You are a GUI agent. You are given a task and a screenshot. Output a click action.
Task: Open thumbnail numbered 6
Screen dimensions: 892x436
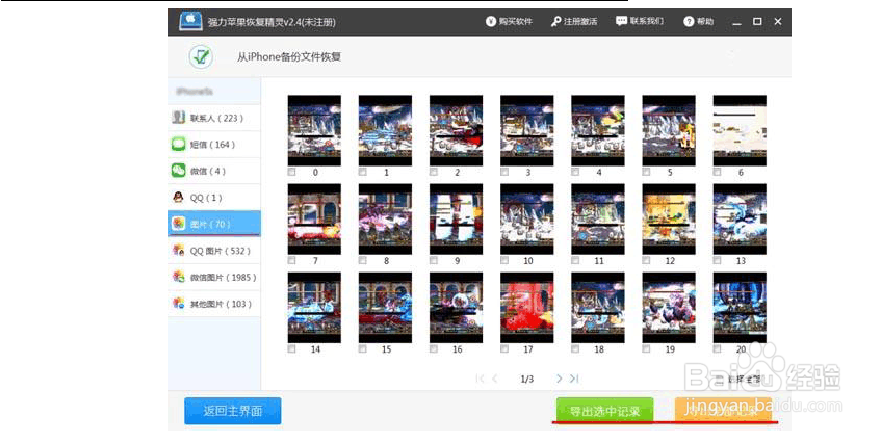point(740,130)
